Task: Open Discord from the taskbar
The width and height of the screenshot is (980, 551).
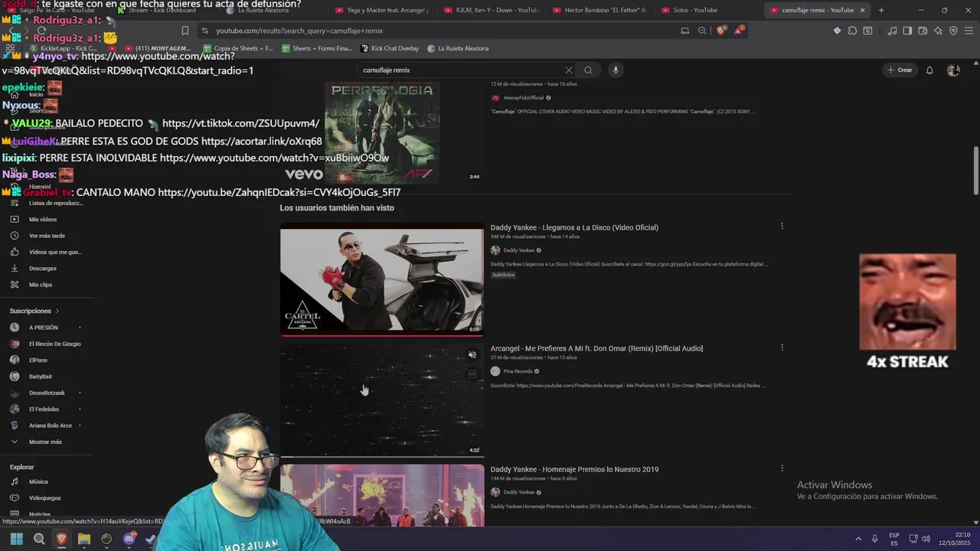Action: tap(129, 539)
